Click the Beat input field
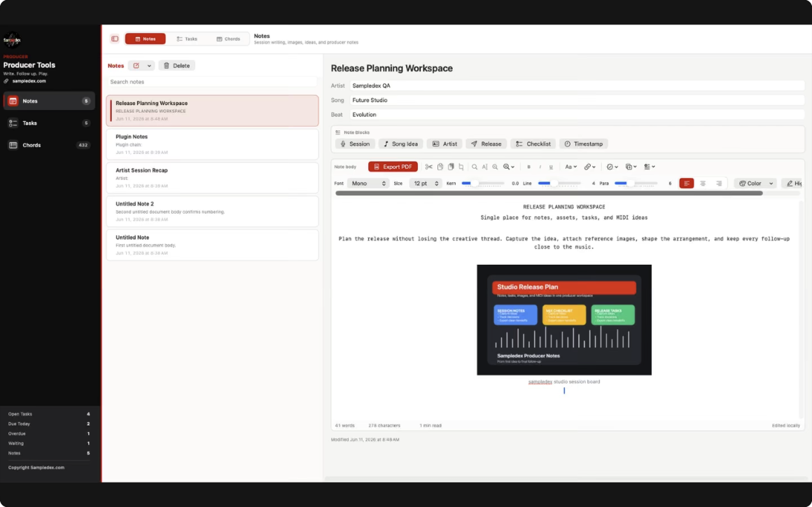Screen dimensions: 812x507 [x=577, y=115]
